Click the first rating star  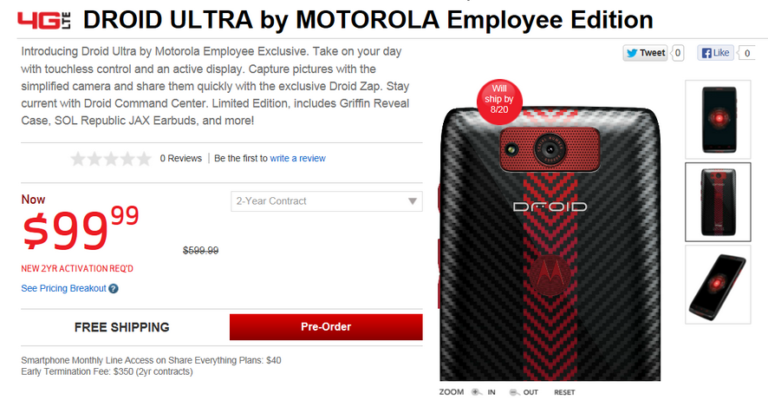[x=78, y=159]
